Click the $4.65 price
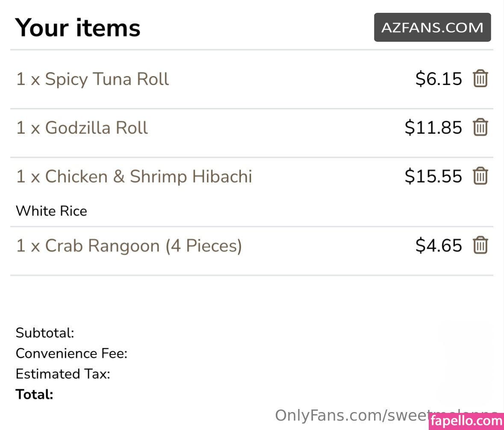 439,245
